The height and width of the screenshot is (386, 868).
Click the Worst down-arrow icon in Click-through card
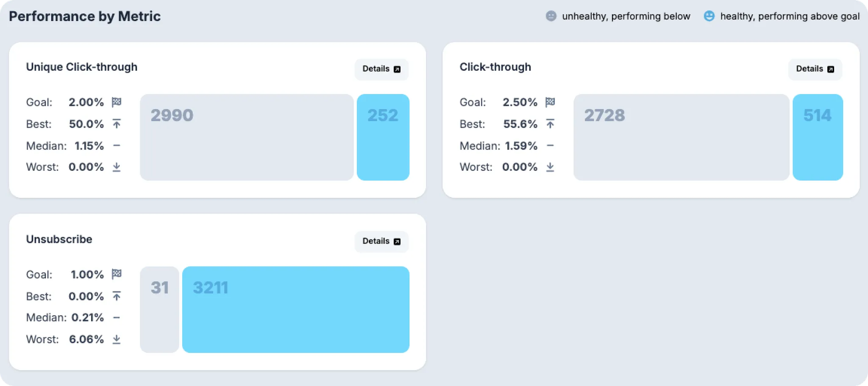550,167
